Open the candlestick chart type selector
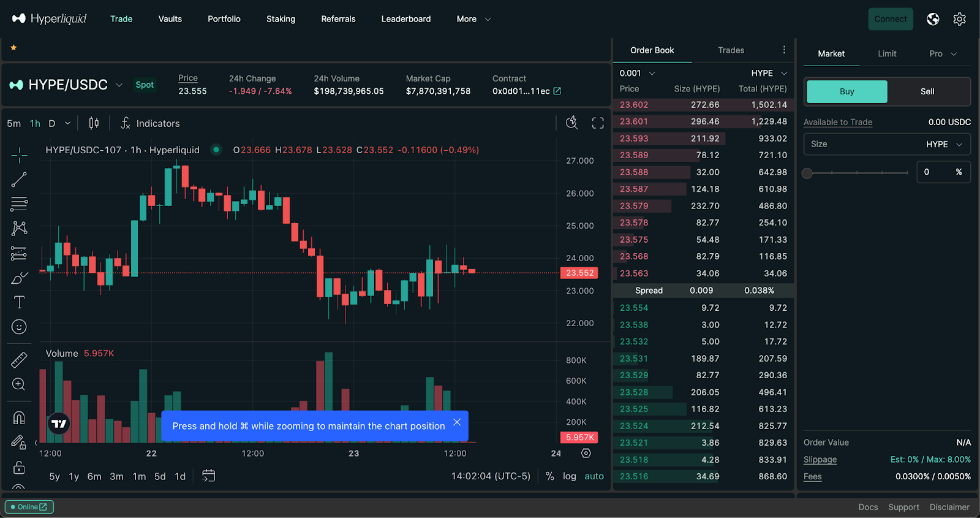The height and width of the screenshot is (518, 980). point(94,123)
